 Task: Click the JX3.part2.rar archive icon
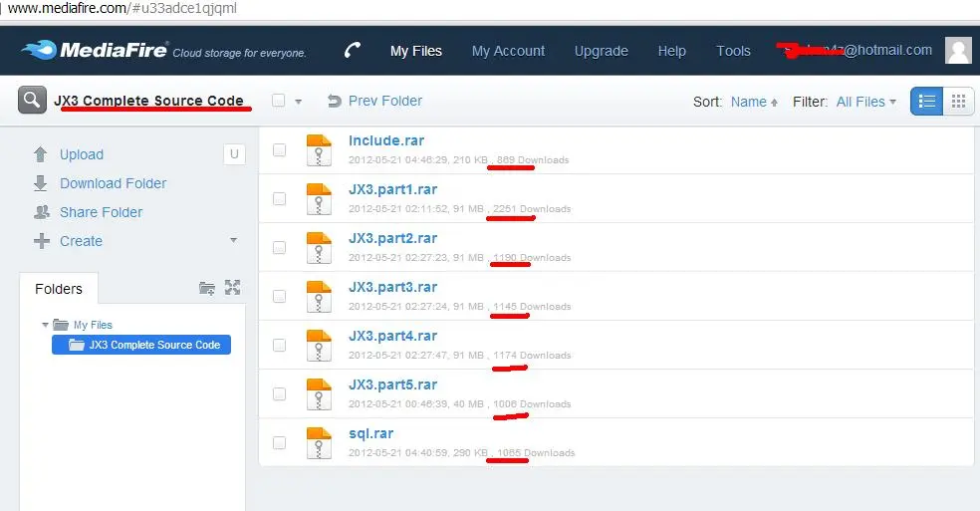319,248
